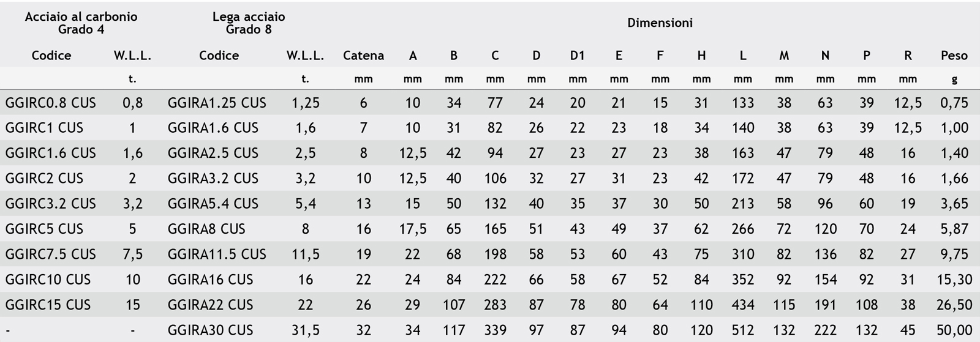Click the Acciaio al carbonio Grado 4 heading

81,23
